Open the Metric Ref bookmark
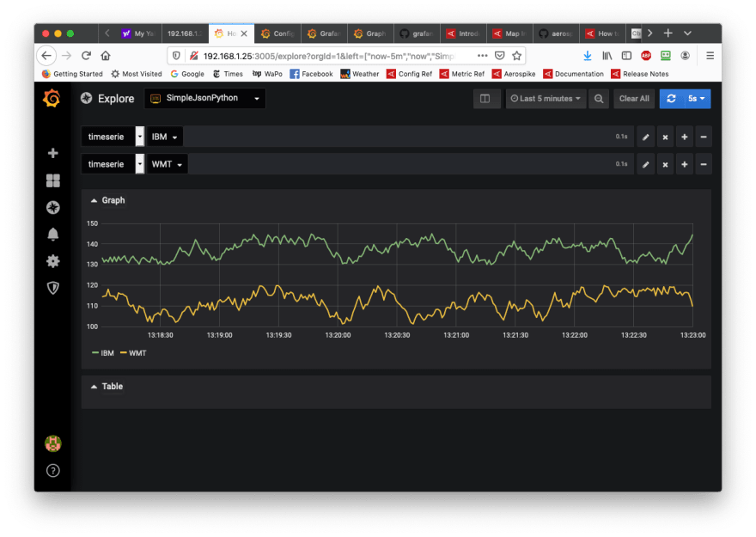 (462, 74)
